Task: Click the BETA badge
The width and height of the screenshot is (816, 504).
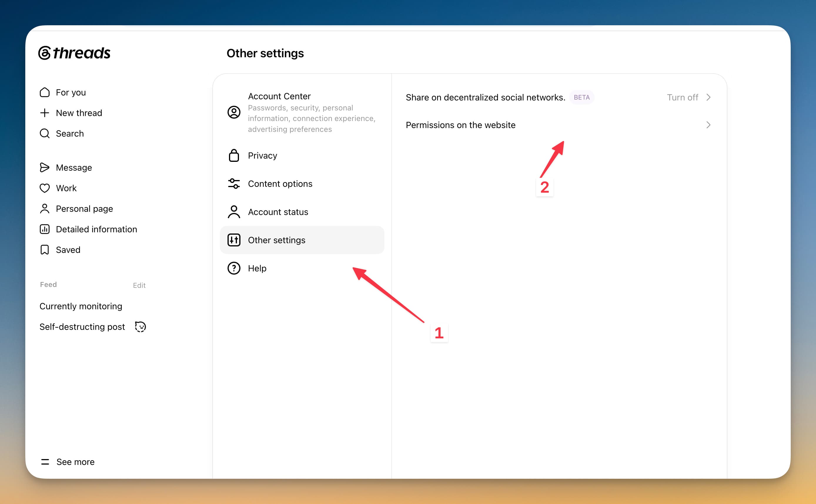Action: coord(581,97)
